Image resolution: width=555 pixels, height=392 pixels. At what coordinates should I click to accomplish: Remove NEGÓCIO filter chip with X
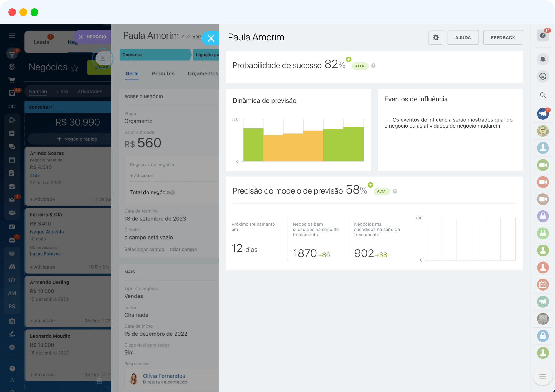point(81,37)
